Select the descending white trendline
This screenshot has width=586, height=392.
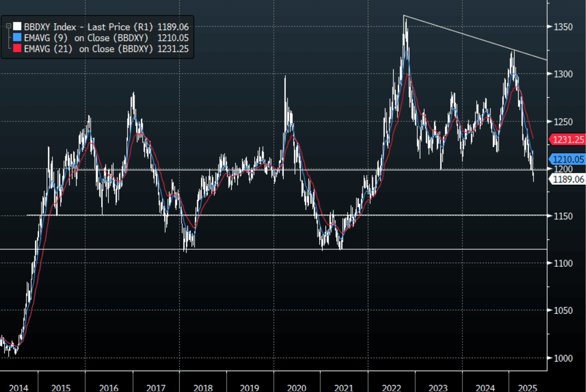pyautogui.click(x=476, y=38)
